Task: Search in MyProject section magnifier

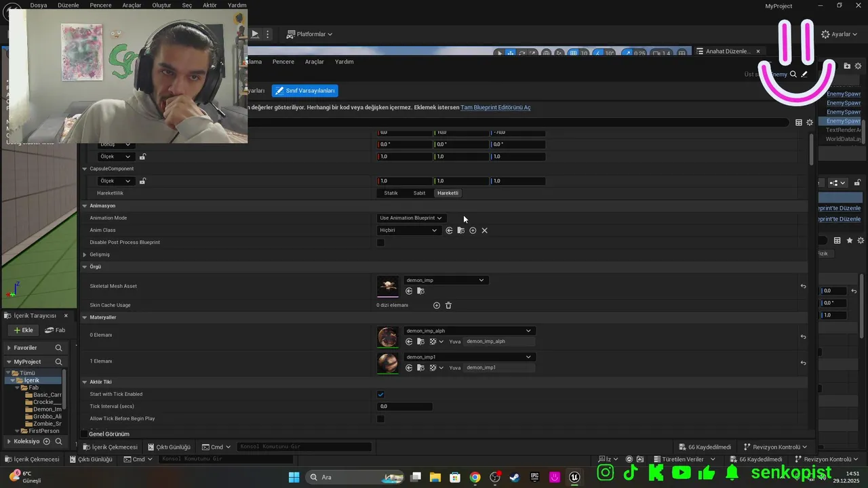Action: coord(58,362)
